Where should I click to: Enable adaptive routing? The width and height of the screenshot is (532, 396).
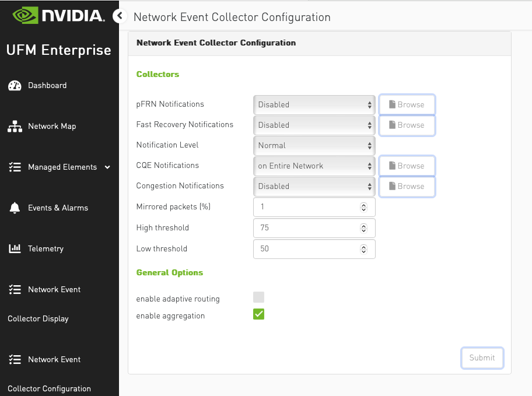click(x=258, y=297)
